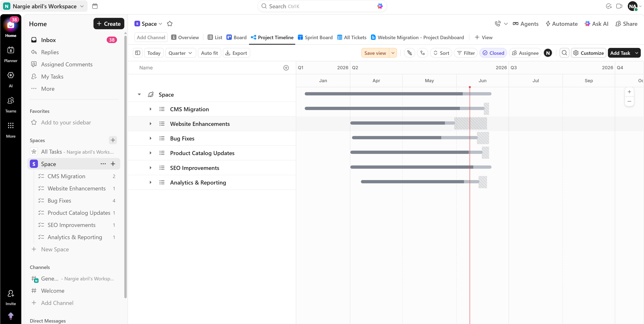This screenshot has height=324, width=644.
Task: Click the Automate button
Action: (561, 24)
